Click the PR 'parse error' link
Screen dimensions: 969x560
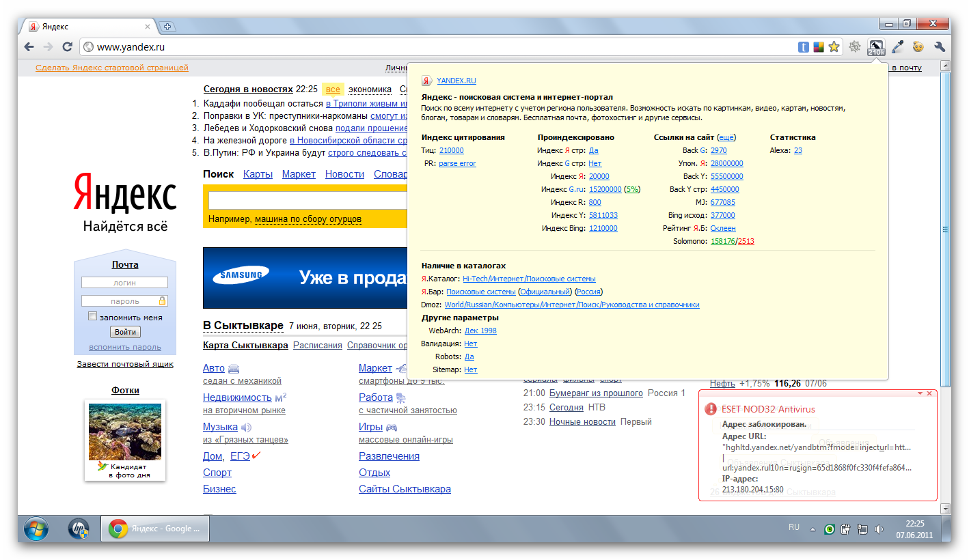[457, 163]
